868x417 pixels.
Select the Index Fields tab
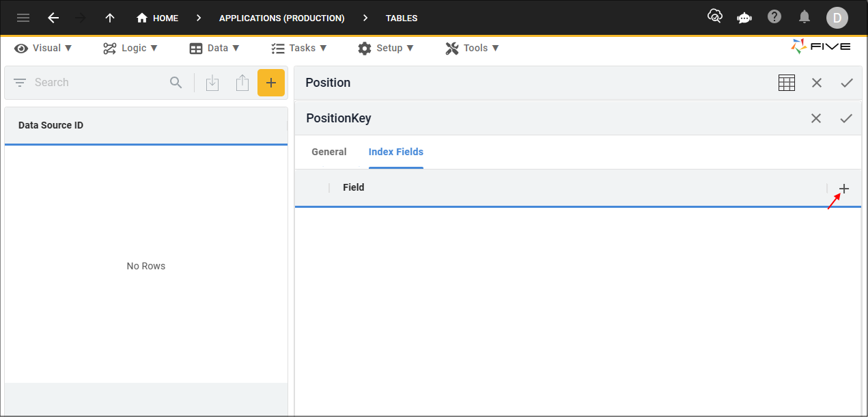point(395,151)
